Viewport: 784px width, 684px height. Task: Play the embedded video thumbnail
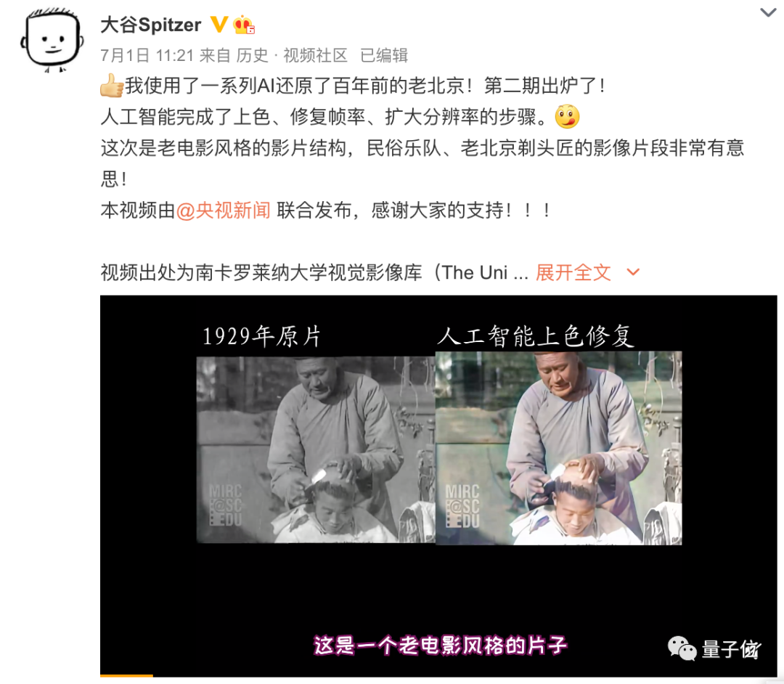[438, 485]
